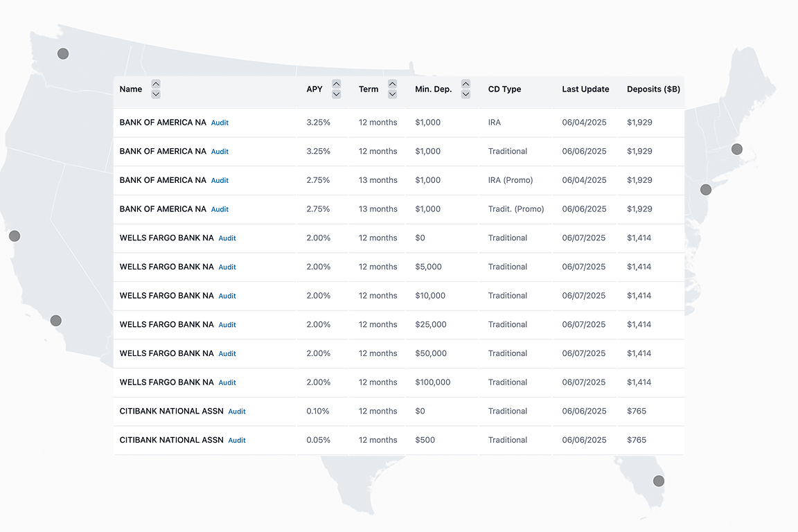Click the 0.05% APY value
798x532 pixels.
318,440
